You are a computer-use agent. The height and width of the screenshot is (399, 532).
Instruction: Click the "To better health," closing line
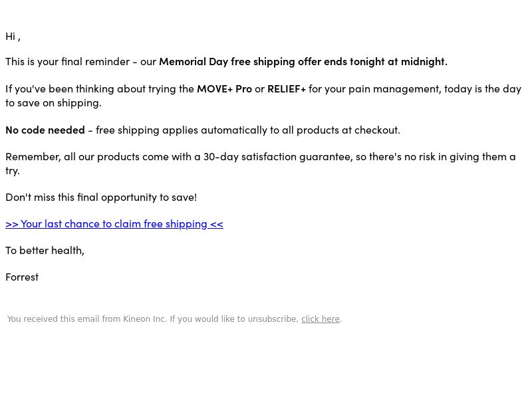pos(45,250)
